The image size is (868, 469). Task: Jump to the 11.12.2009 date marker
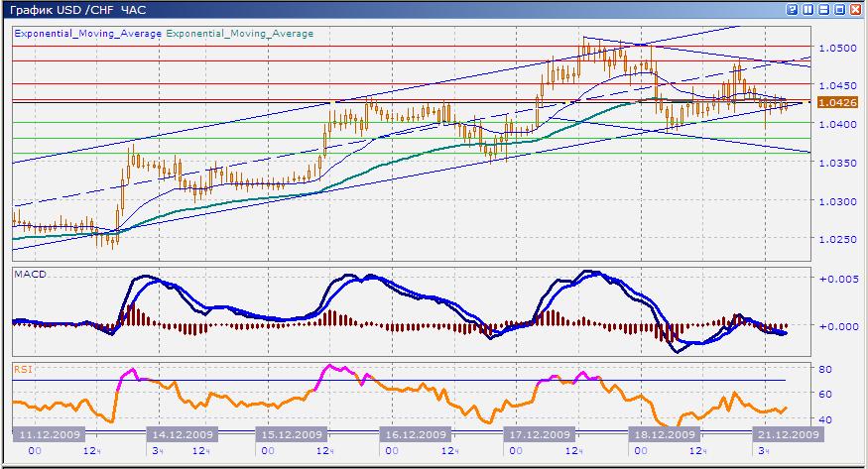pyautogui.click(x=49, y=434)
